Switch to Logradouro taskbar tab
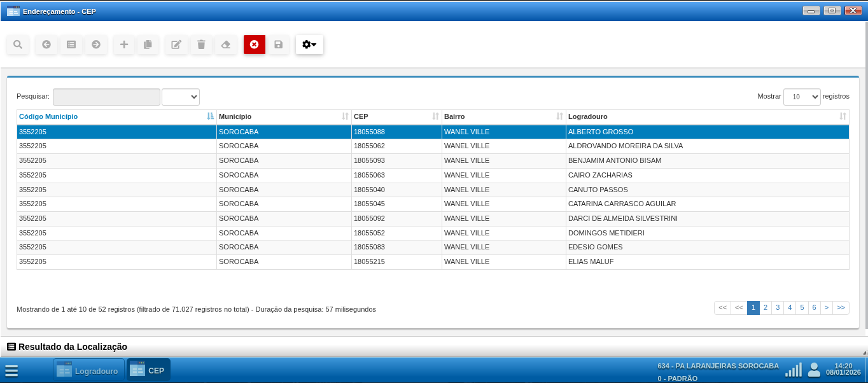 88,370
